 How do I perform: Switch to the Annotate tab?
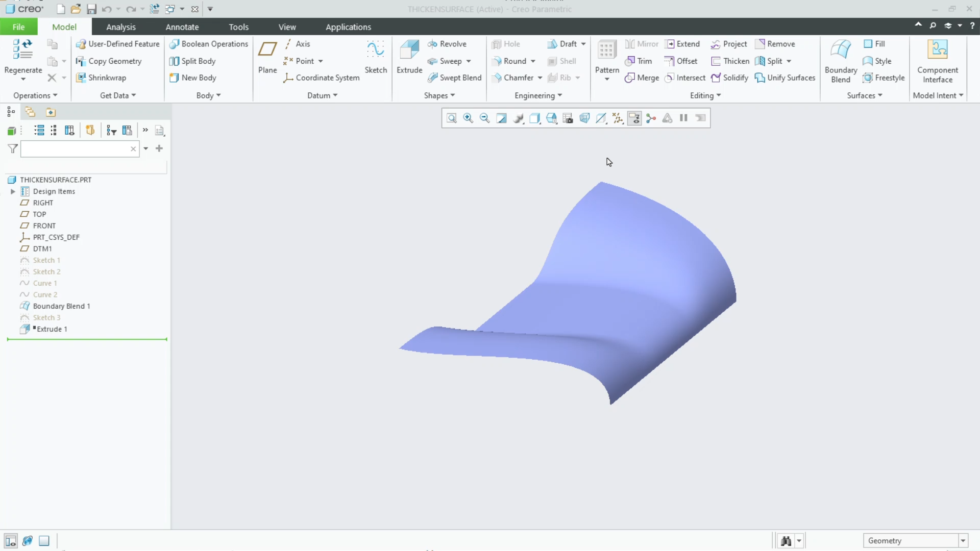(182, 27)
